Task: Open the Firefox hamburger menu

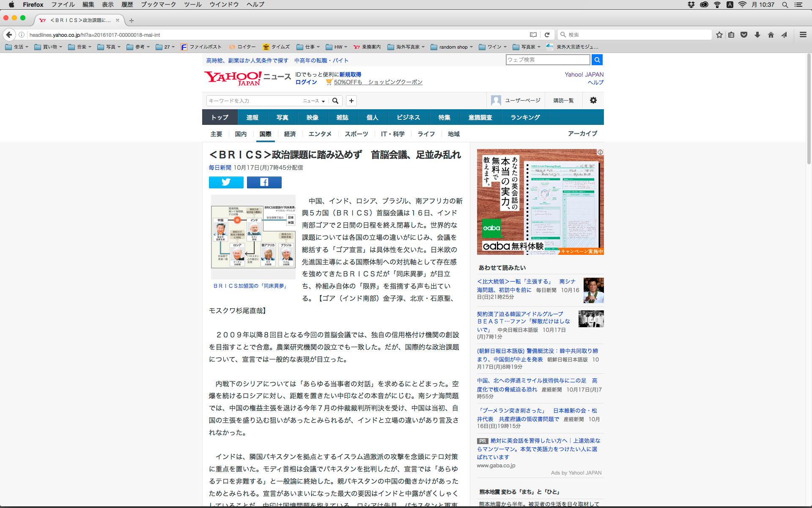Action: pos(803,35)
